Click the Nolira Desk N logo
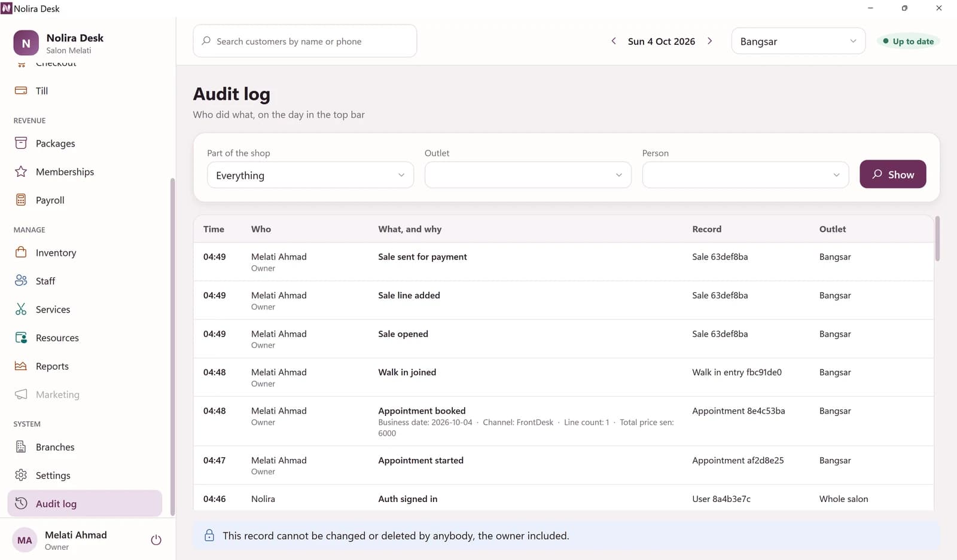Screen dimensions: 957x560 (x=26, y=43)
